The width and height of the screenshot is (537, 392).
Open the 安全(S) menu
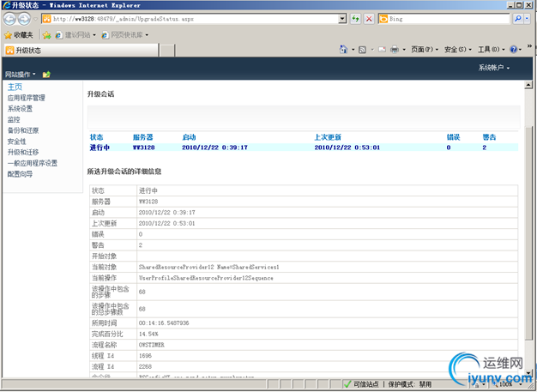click(x=458, y=50)
